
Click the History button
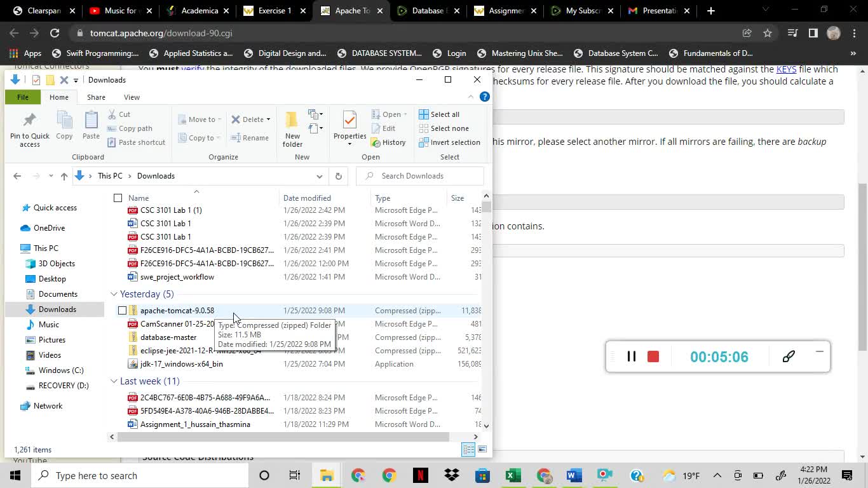(388, 142)
